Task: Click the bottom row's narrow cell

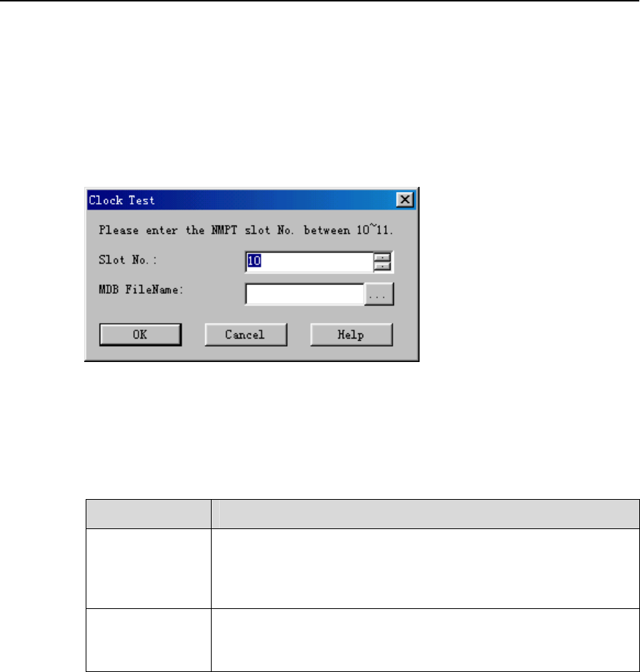Action: (149, 640)
